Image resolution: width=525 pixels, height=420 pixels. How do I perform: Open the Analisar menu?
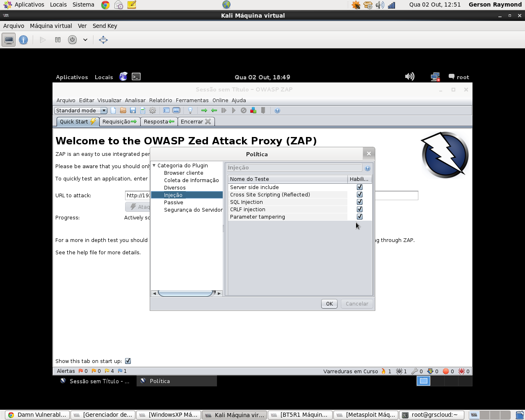135,100
